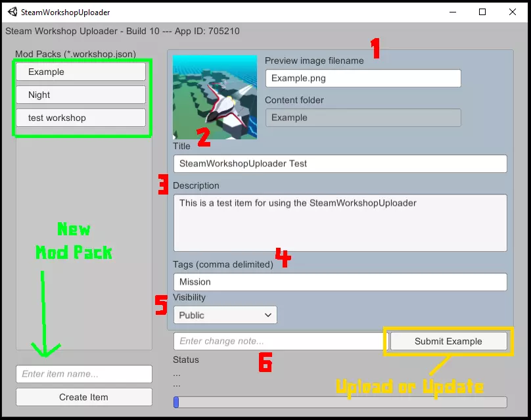Select the Example mod pack

click(81, 72)
